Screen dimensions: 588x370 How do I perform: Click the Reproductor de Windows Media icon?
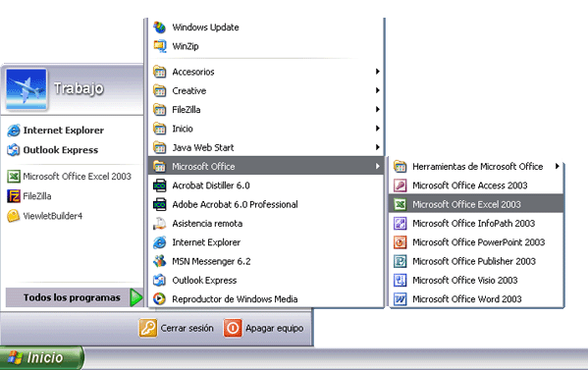coord(160,298)
